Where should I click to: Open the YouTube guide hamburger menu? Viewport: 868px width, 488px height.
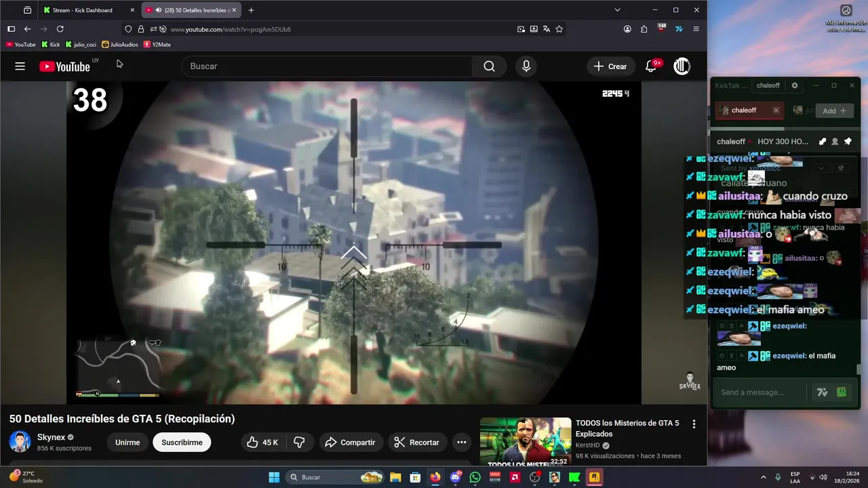20,66
